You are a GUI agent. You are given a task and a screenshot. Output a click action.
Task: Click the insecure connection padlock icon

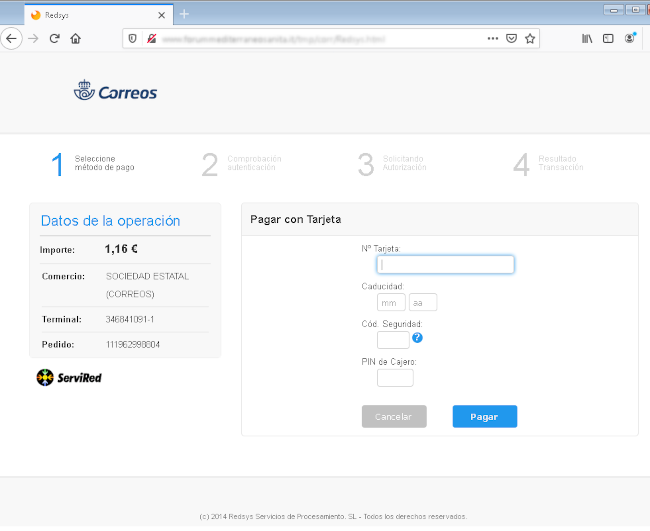coord(151,38)
